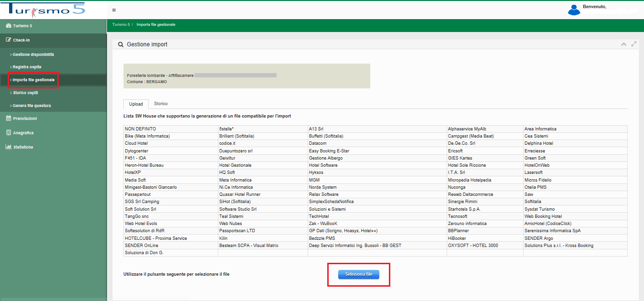The width and height of the screenshot is (644, 301).
Task: Click the Micros Fidelio cell
Action: pyautogui.click(x=575, y=180)
